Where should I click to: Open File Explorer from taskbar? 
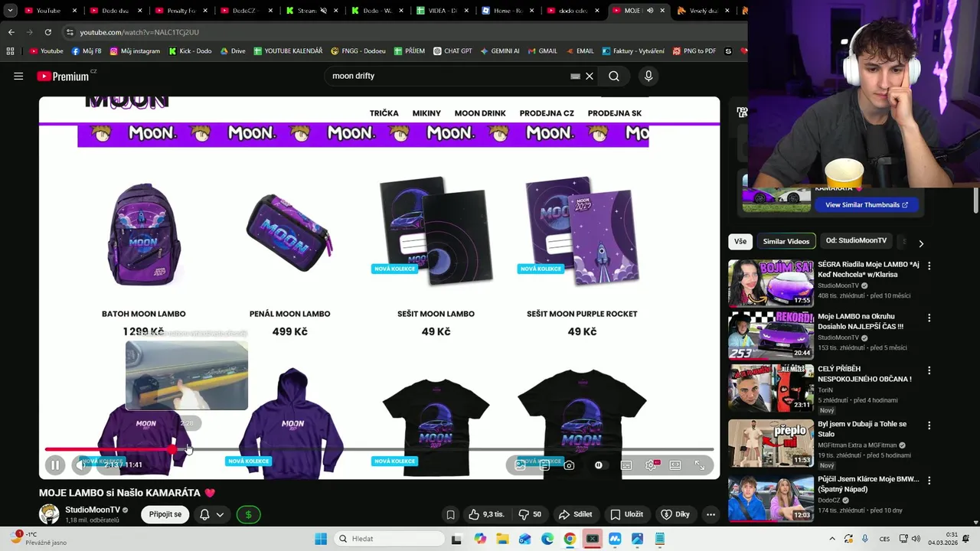[x=502, y=539]
